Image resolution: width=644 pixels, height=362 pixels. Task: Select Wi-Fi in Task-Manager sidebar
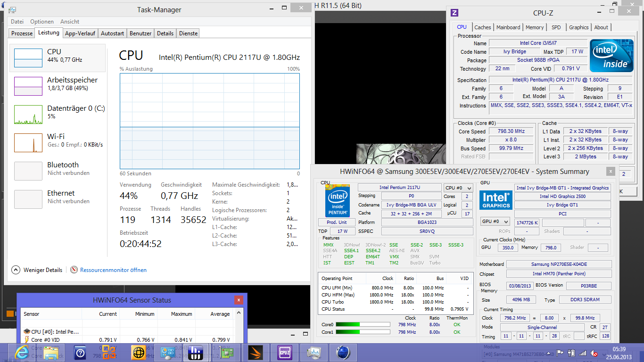(x=58, y=142)
